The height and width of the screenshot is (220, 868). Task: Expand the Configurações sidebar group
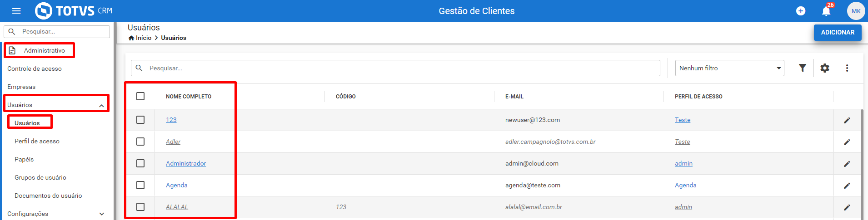[x=101, y=214]
